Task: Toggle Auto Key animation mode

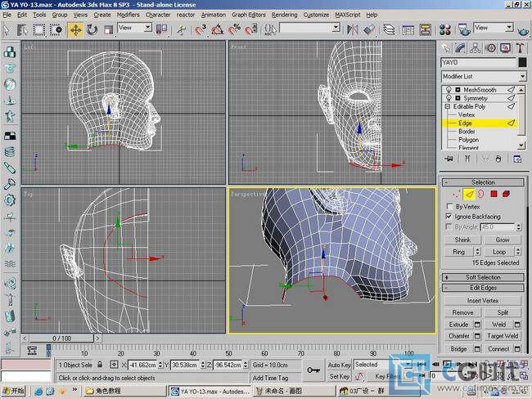Action: click(340, 365)
